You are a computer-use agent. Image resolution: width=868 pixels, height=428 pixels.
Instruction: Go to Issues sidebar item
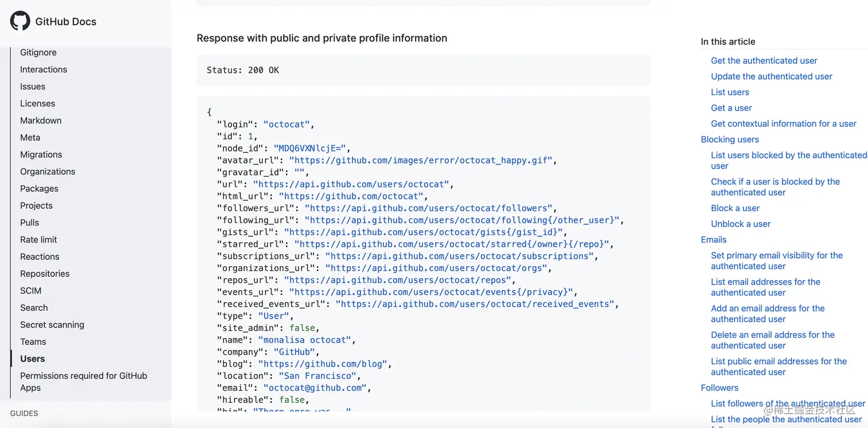(33, 87)
